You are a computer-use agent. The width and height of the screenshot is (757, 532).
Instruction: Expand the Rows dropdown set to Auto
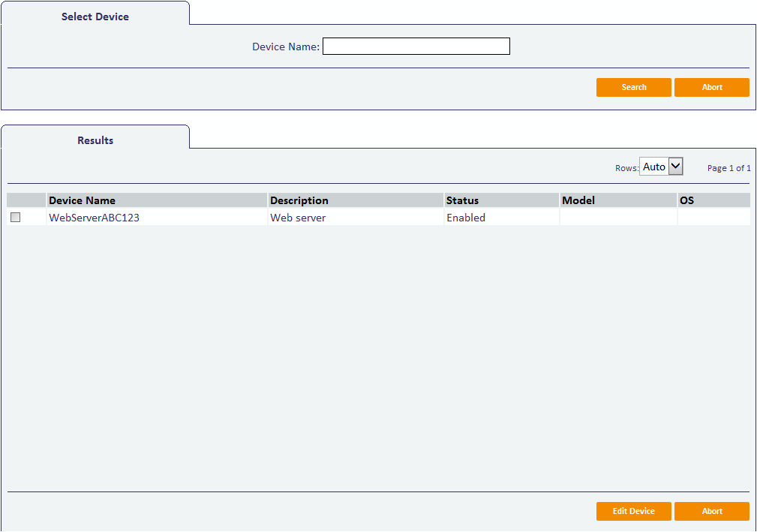[x=661, y=167]
